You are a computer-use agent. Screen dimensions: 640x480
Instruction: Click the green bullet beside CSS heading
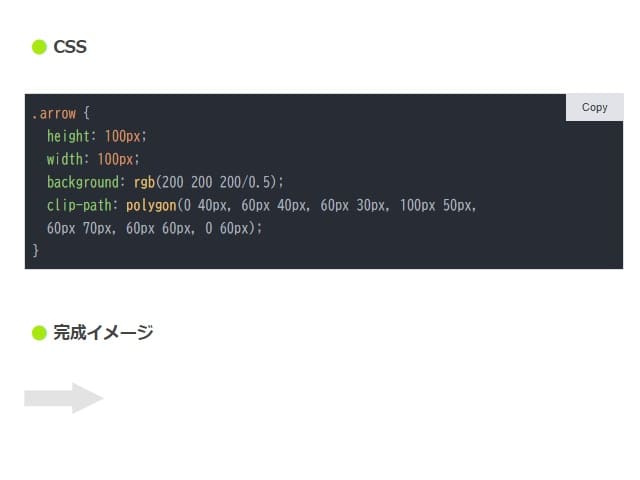(39, 47)
